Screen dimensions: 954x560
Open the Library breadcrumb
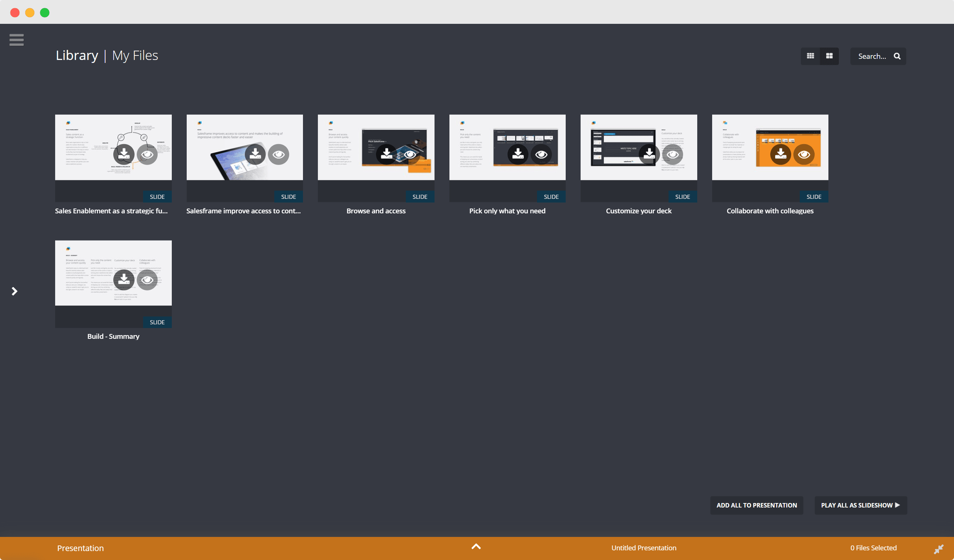[77, 55]
